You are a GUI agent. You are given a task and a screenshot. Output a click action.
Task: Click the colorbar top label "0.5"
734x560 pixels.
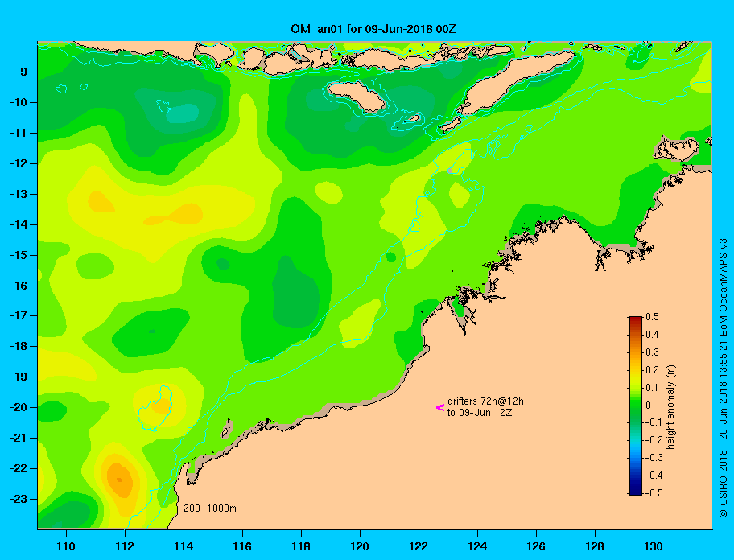652,317
